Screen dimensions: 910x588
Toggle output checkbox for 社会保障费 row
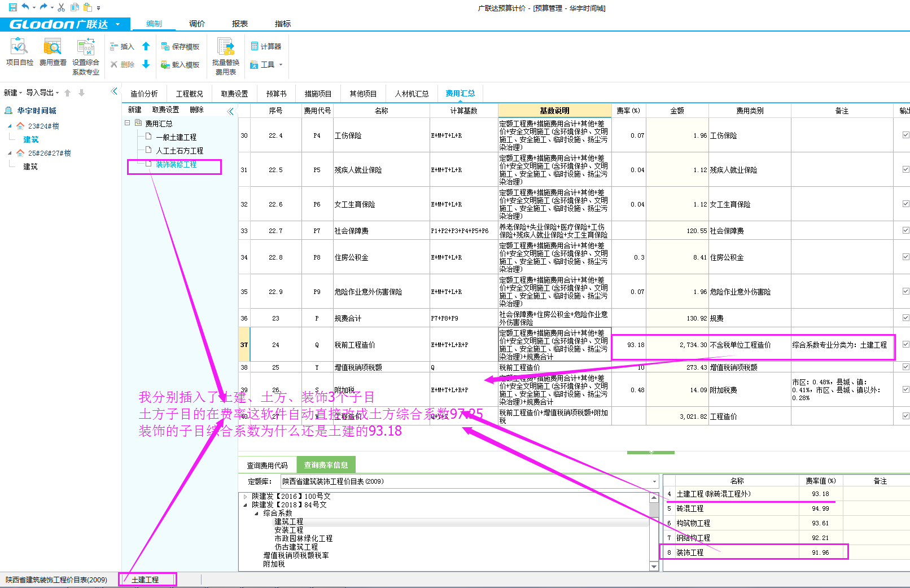[x=905, y=230]
